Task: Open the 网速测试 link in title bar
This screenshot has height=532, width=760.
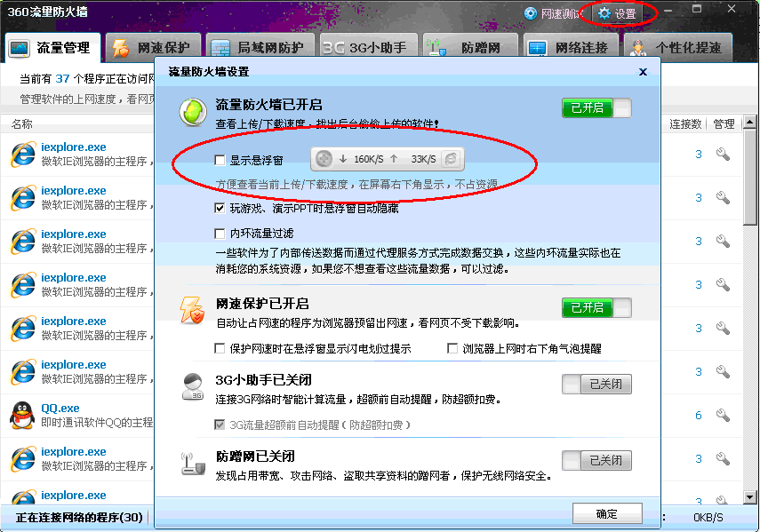Action: (x=553, y=13)
